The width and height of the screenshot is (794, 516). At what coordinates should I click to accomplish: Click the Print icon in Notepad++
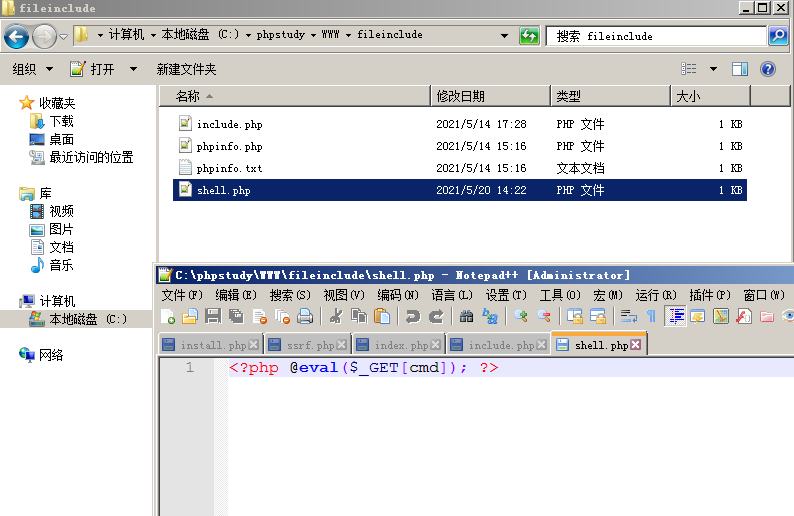(305, 316)
